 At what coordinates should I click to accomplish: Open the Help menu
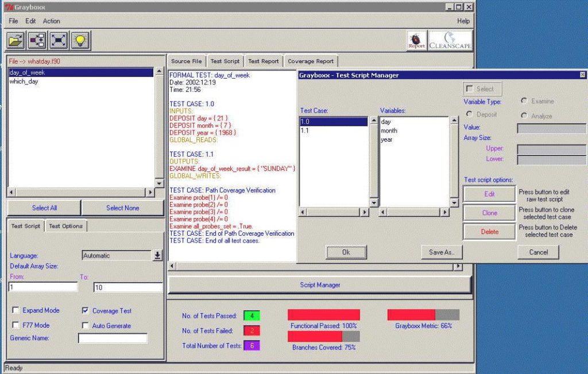pyautogui.click(x=463, y=21)
